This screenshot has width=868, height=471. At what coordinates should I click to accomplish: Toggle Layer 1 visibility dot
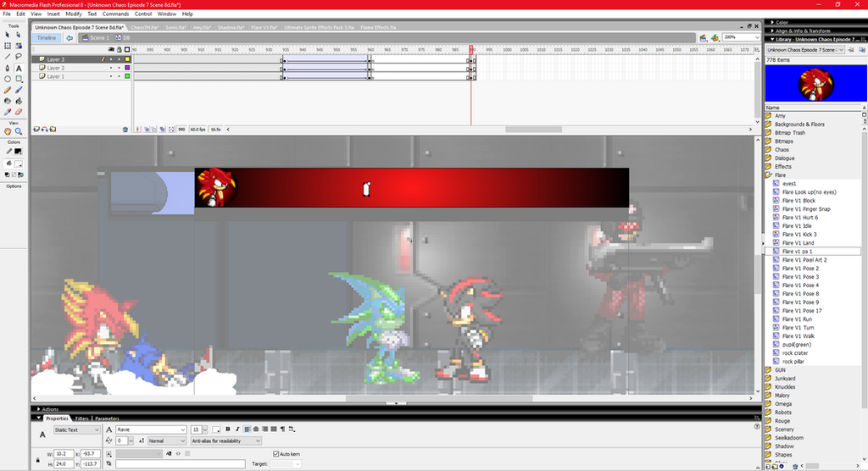point(111,76)
